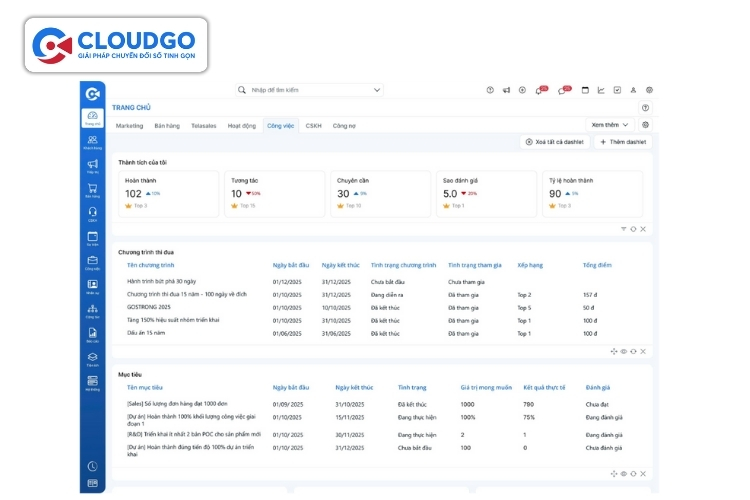Expand the Xem thêm dropdown
The height and width of the screenshot is (500, 750).
point(610,125)
